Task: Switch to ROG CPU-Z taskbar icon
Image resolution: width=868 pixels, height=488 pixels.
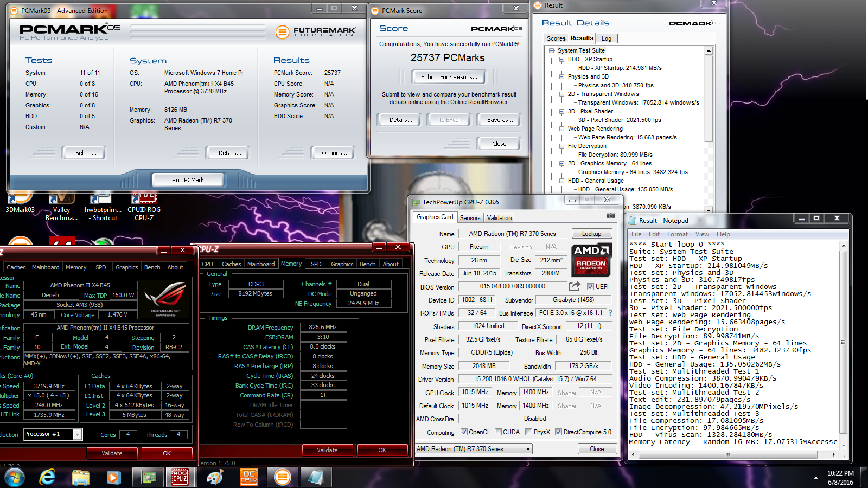Action: (x=180, y=477)
